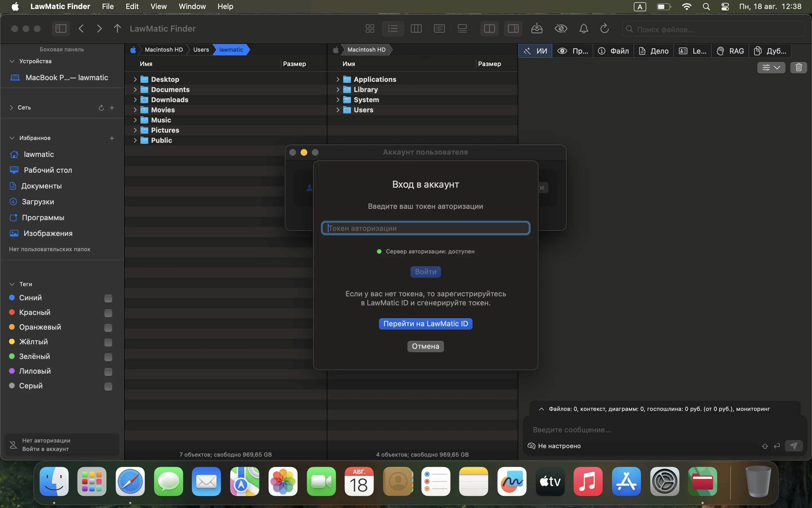The image size is (812, 508).
Task: Open Загрузки in the sidebar
Action: click(32, 202)
